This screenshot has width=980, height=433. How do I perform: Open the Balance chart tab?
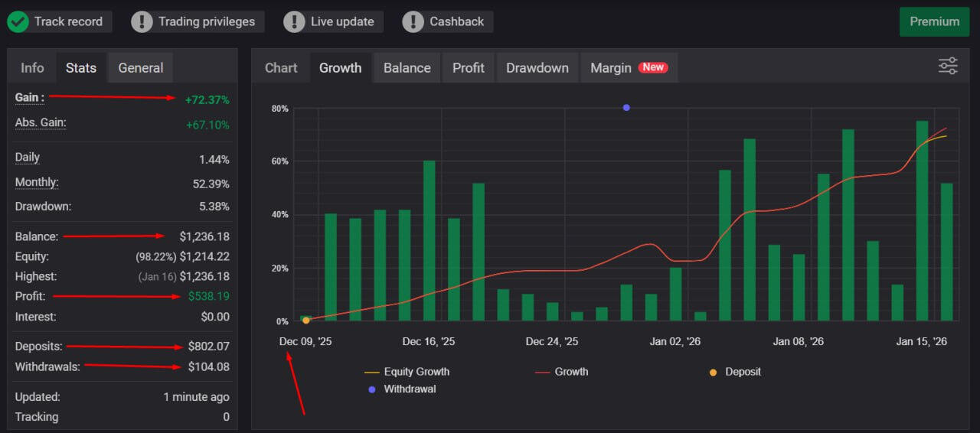coord(407,68)
